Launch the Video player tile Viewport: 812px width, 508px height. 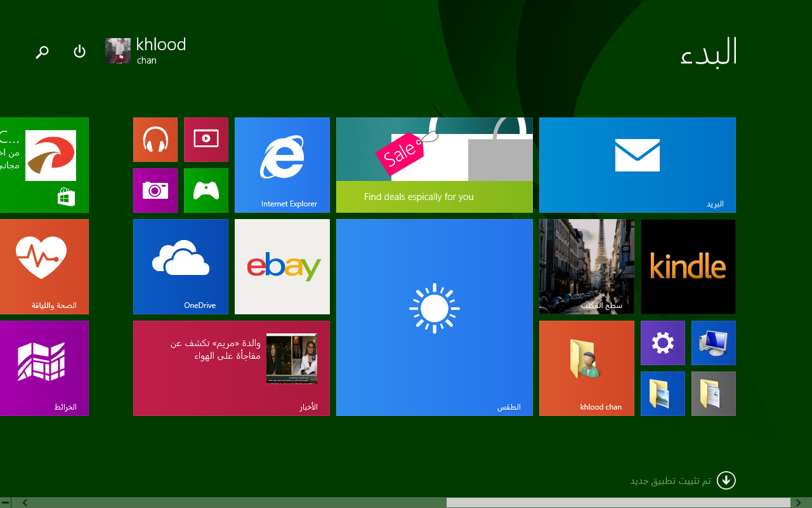click(x=206, y=140)
